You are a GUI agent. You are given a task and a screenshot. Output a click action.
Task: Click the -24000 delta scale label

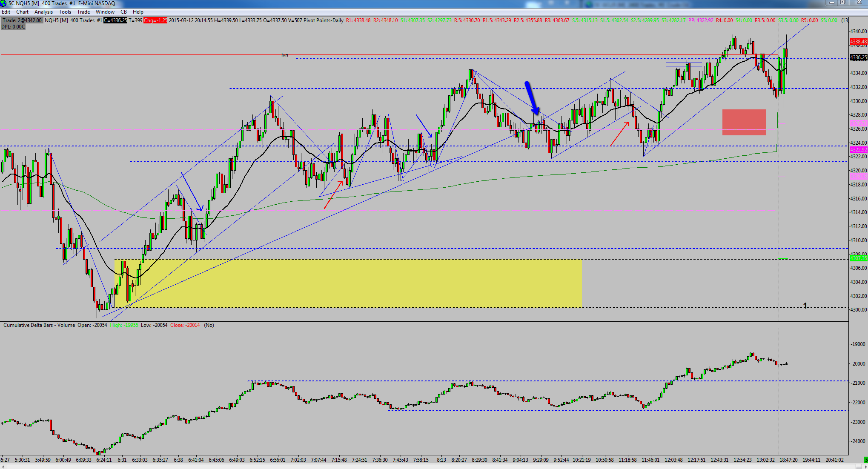pyautogui.click(x=858, y=441)
